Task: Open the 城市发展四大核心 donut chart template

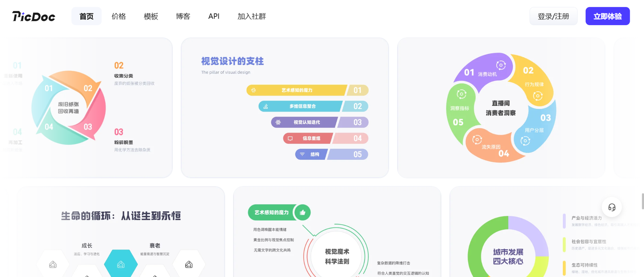Action: tap(508, 256)
